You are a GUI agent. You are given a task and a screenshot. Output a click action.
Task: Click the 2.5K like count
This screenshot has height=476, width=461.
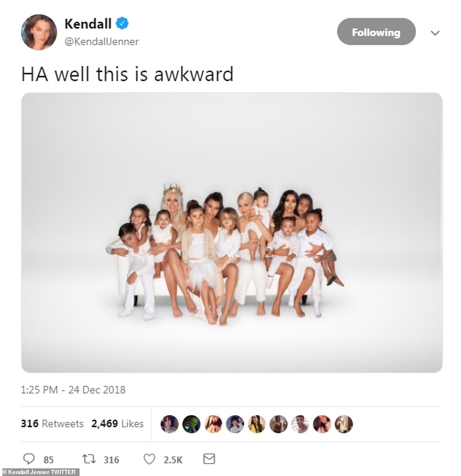point(173,460)
